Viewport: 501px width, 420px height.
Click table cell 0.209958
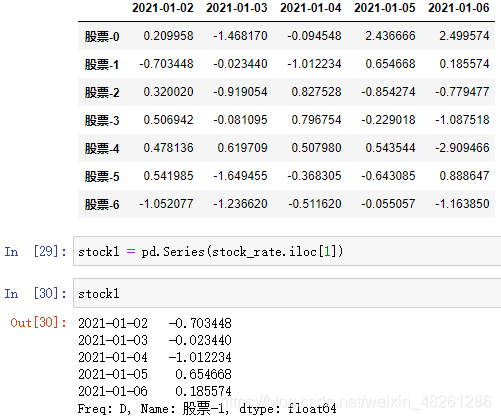(168, 36)
